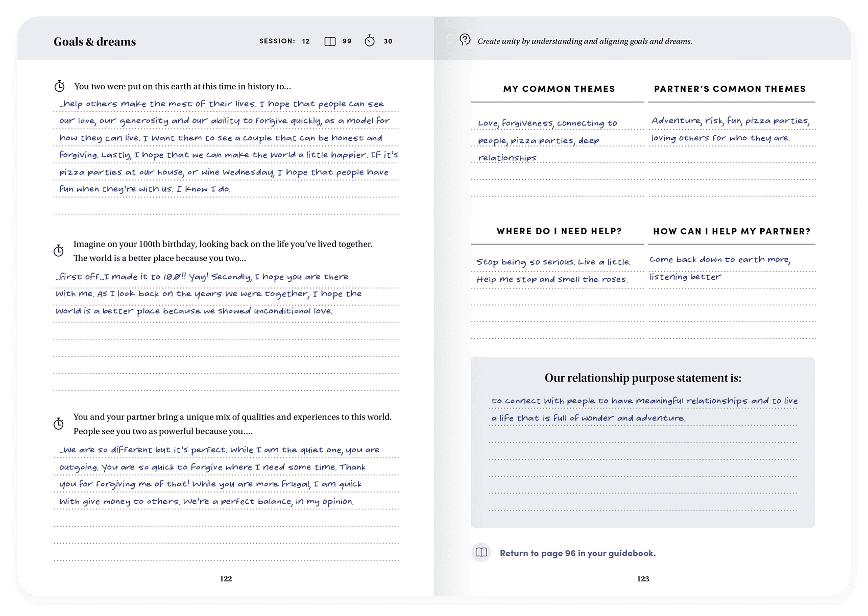868x616 pixels.
Task: Click the line "Come back down to earth more,"
Action: 720,260
